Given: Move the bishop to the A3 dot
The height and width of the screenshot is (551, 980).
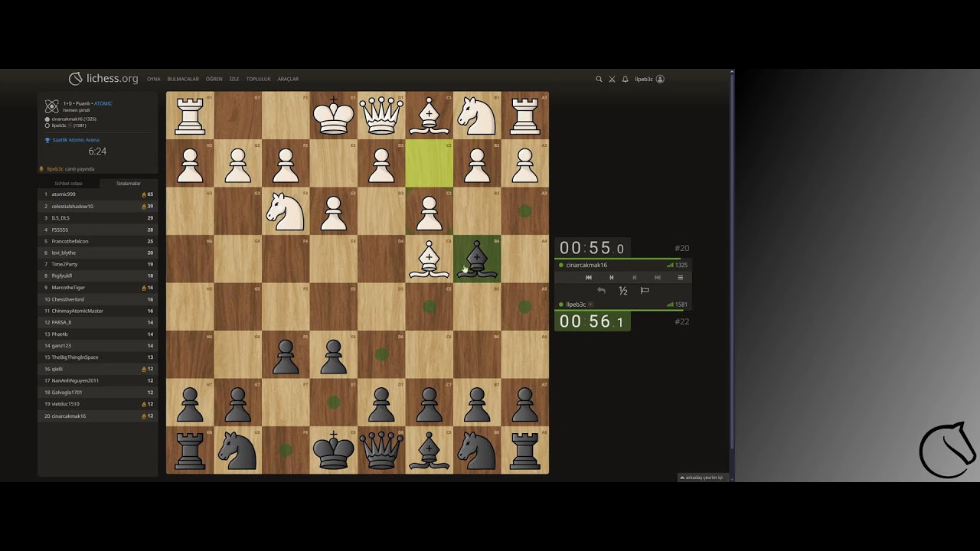Looking at the screenshot, I should tap(524, 211).
